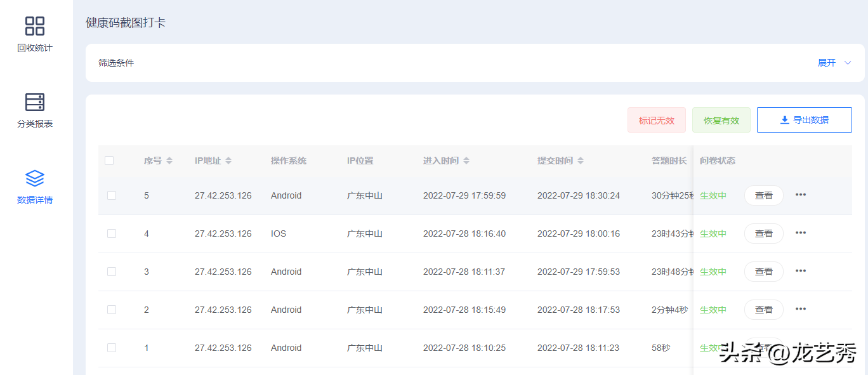This screenshot has width=868, height=375.
Task: Click the 恢复有效 button
Action: click(x=721, y=120)
